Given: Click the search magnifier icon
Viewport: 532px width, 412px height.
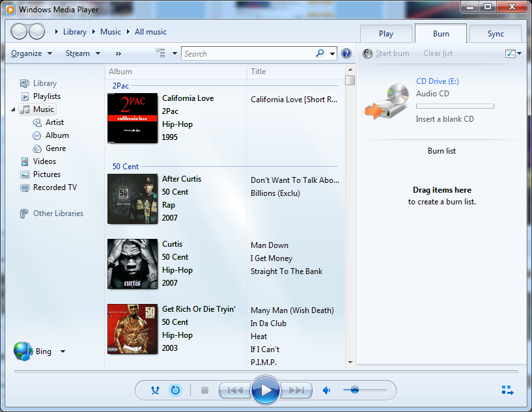Looking at the screenshot, I should pyautogui.click(x=320, y=53).
